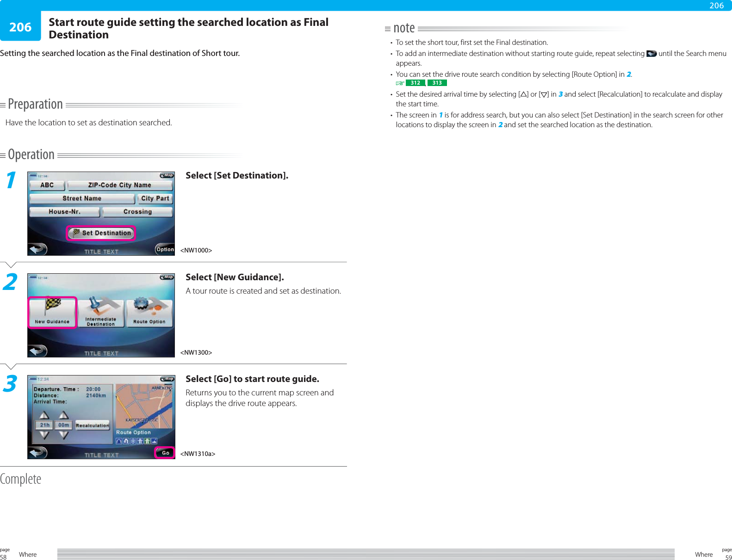Tap the back arrow on the NW1000 screen
The image size is (732, 560).
pyautogui.click(x=38, y=249)
